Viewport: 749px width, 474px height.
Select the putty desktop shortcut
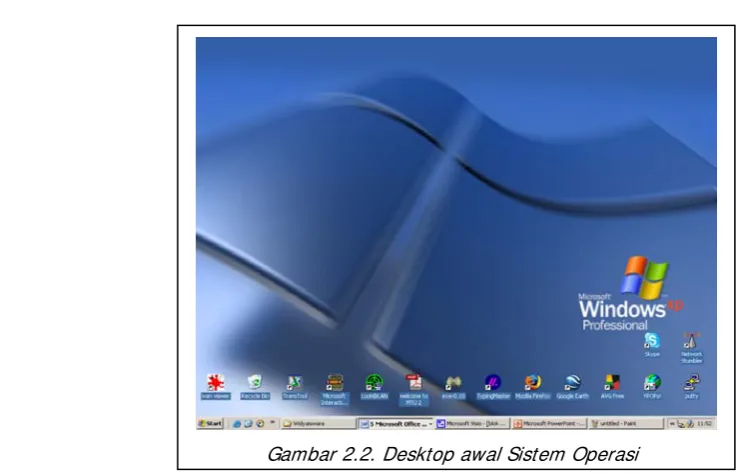pos(692,387)
